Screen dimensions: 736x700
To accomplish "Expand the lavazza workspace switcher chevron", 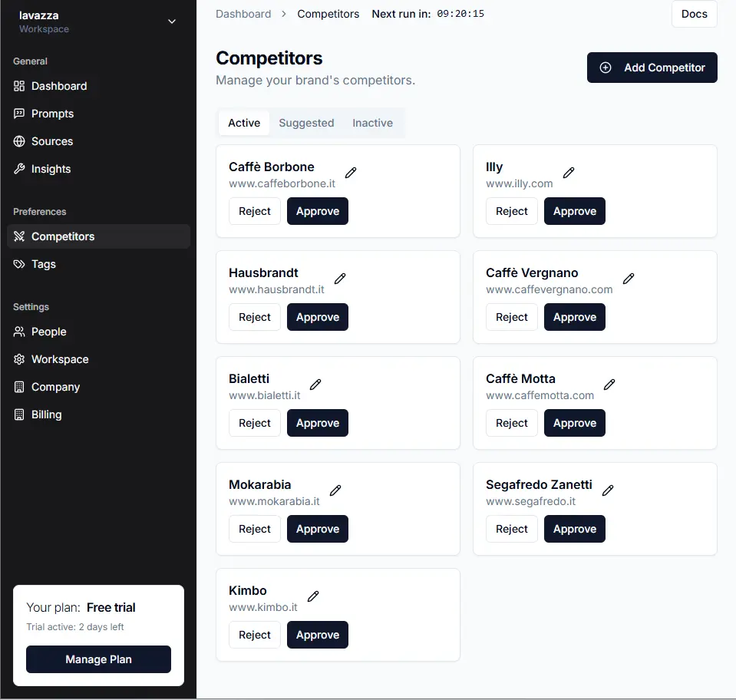I will pyautogui.click(x=172, y=21).
